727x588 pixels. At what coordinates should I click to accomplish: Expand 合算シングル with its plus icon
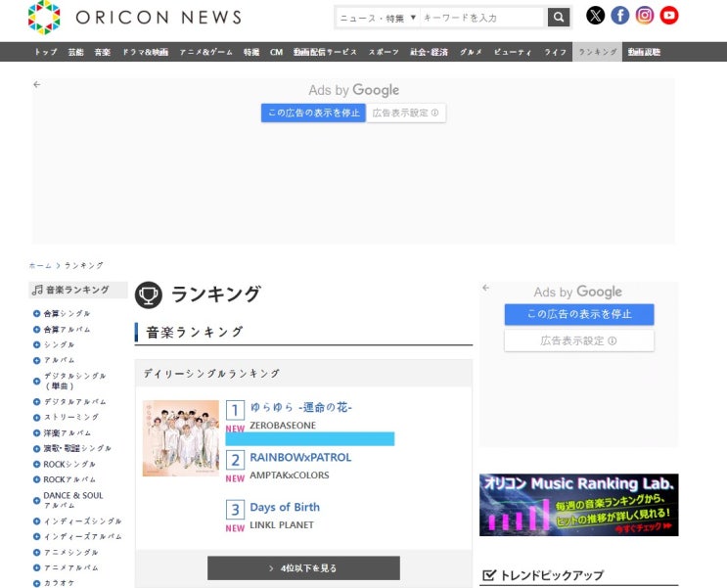pos(36,313)
